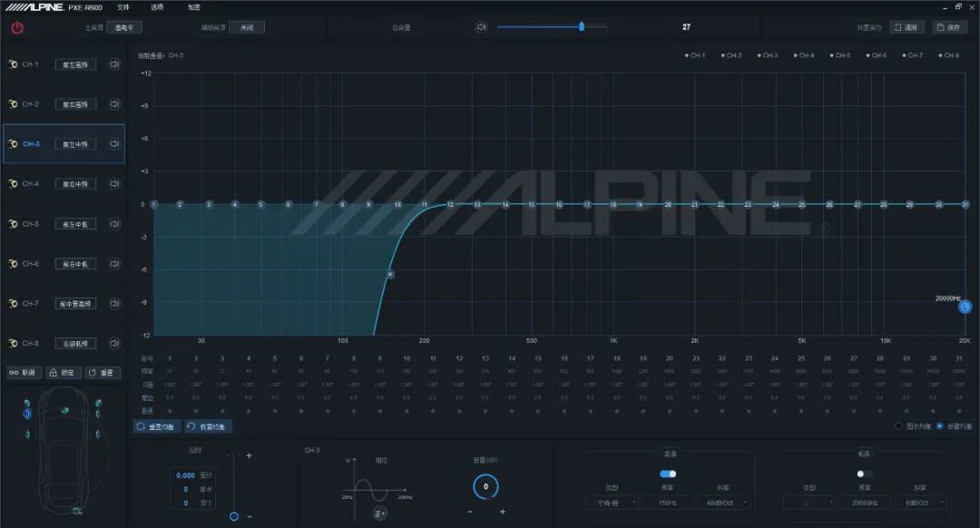The image size is (980, 528).
Task: Click the save button at top right
Action: click(x=949, y=27)
